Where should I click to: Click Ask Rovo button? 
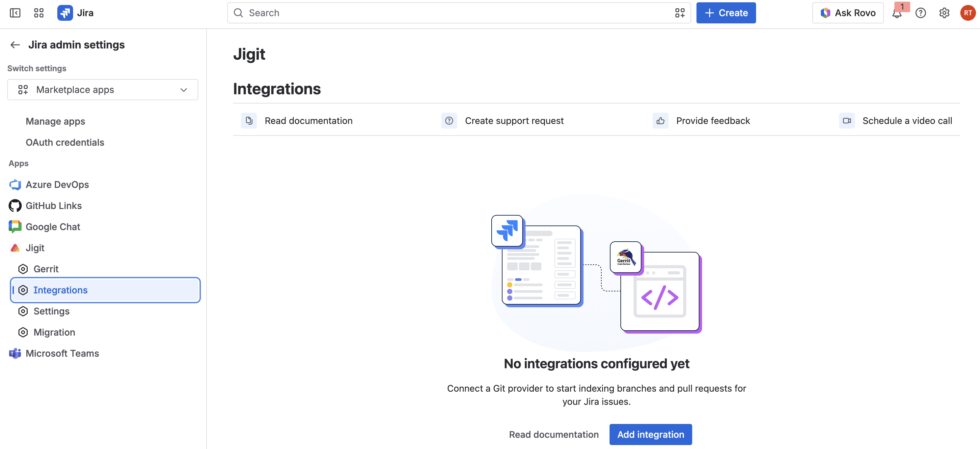click(x=848, y=13)
